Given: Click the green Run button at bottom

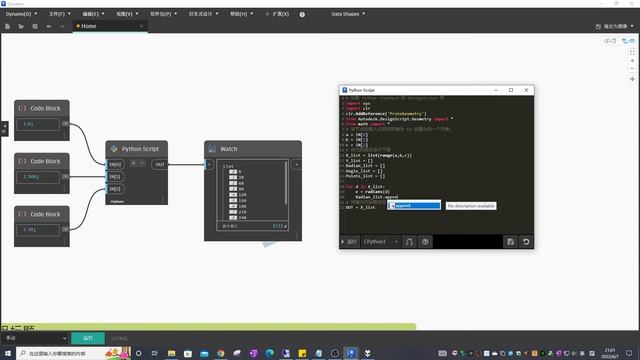Looking at the screenshot, I should click(88, 338).
